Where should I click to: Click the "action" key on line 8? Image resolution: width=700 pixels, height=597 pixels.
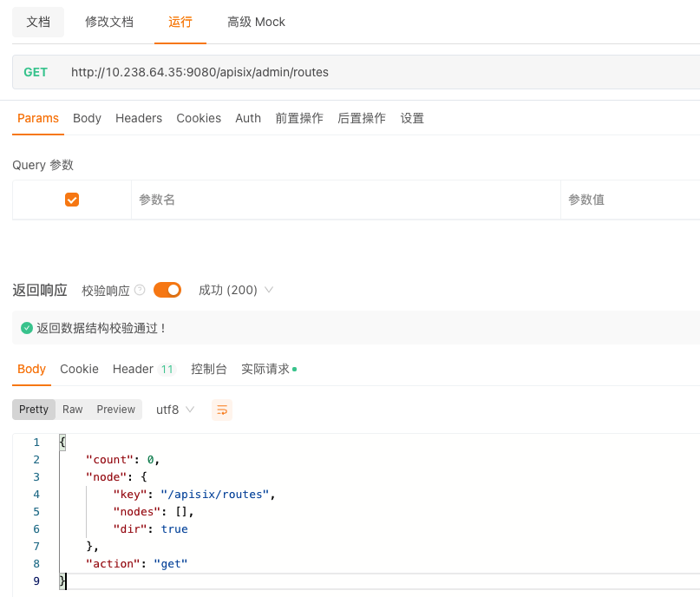113,563
